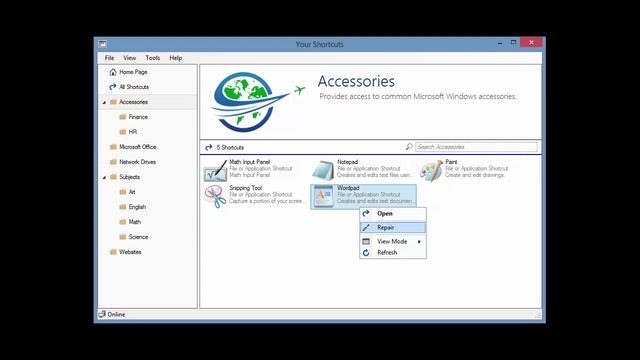Image resolution: width=640 pixels, height=360 pixels.
Task: Maximize the Your Shortcuts window
Action: [513, 42]
